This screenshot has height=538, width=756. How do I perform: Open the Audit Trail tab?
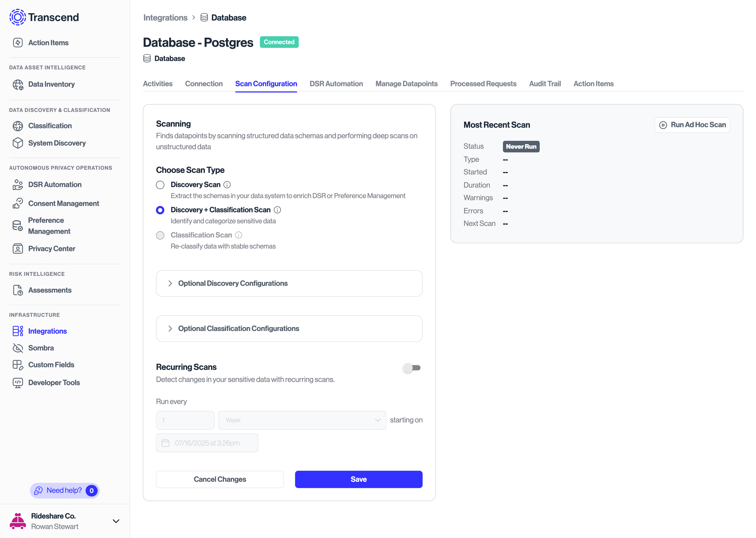[x=545, y=84]
